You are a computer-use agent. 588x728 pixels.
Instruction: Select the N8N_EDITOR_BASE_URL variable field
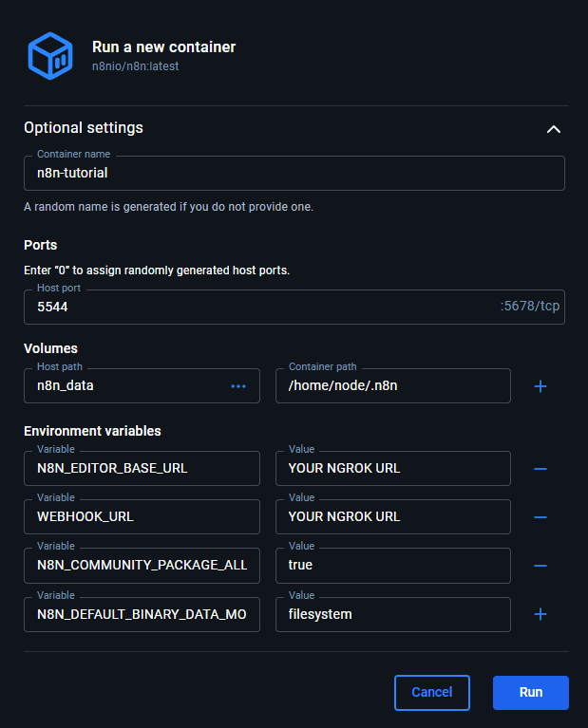(x=142, y=469)
